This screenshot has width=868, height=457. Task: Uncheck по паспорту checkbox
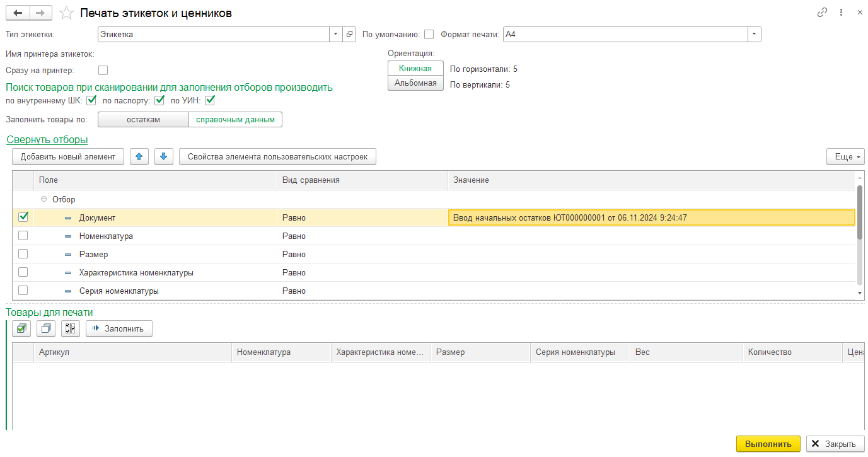pyautogui.click(x=159, y=100)
